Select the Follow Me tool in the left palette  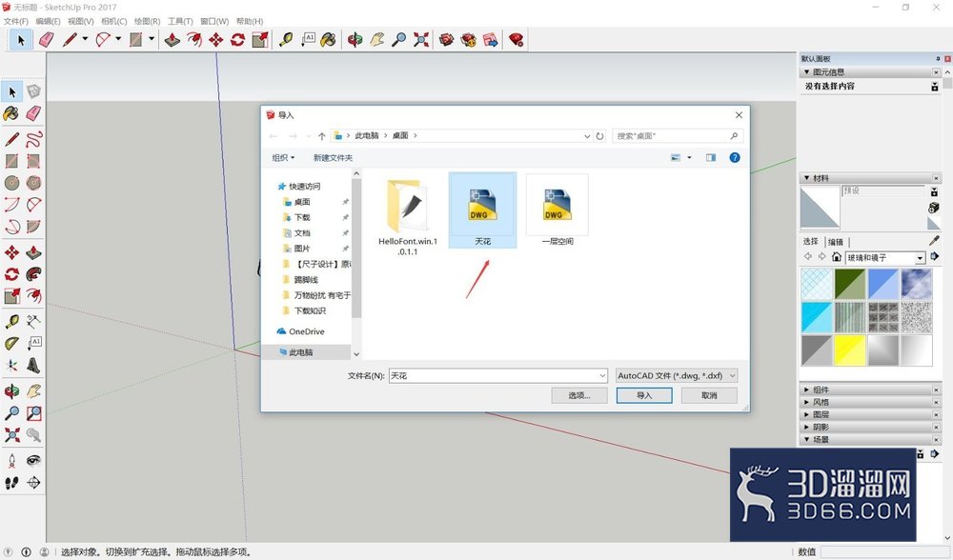click(33, 274)
